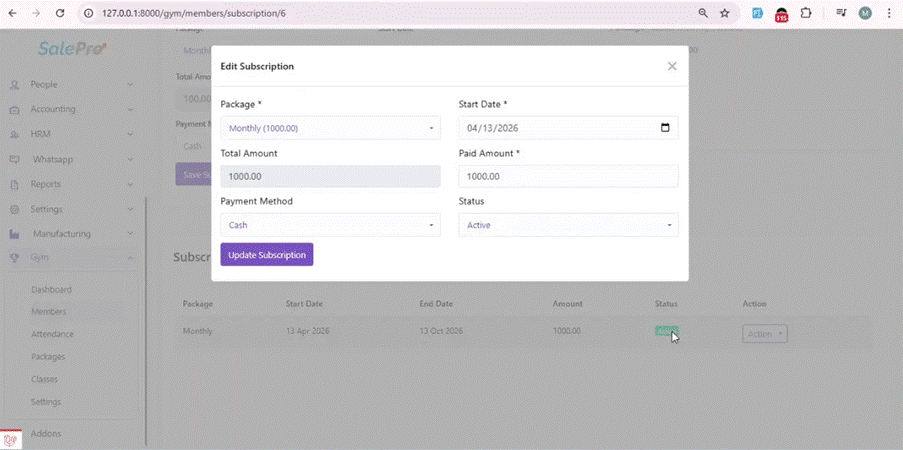The height and width of the screenshot is (450, 903).
Task: Open Attendance in the Gym submenu
Action: pos(52,334)
